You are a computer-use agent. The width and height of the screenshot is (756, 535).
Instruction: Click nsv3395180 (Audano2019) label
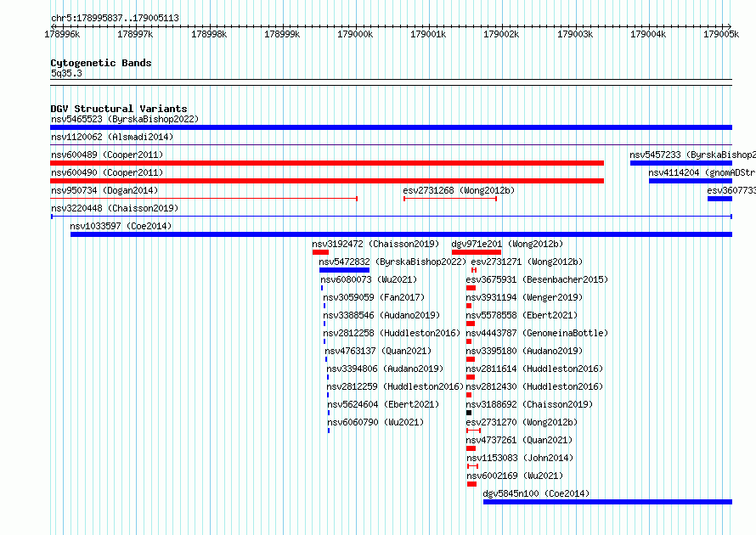(524, 351)
